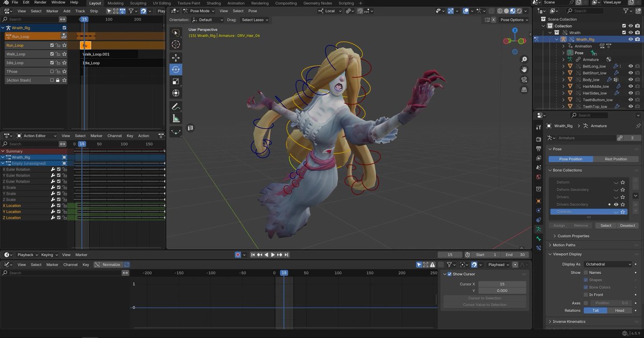Click the Head relations button
Screen dimensions: 644x338
click(x=619, y=310)
